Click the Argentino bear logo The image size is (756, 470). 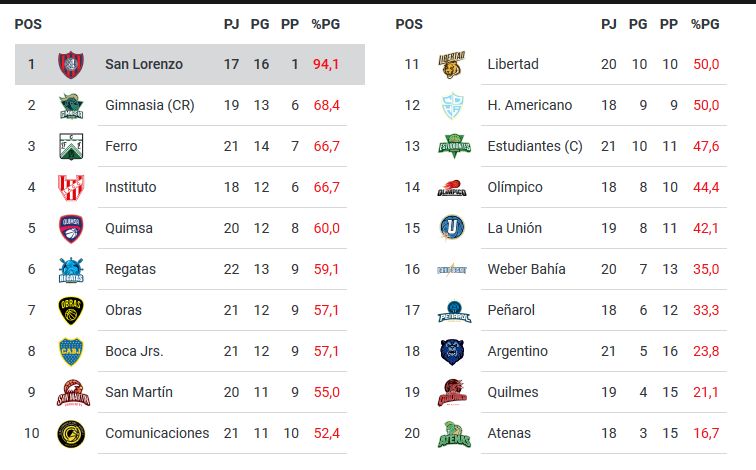(452, 351)
